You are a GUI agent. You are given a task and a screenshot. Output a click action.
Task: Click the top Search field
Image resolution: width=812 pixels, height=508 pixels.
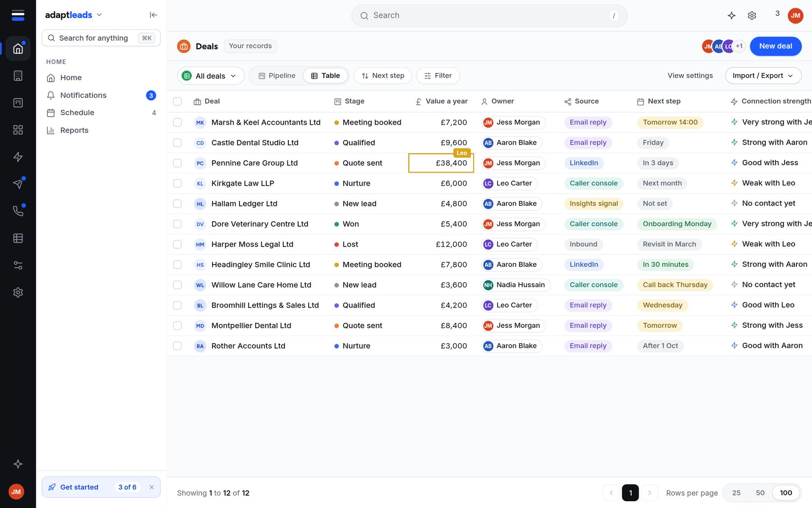(x=489, y=15)
